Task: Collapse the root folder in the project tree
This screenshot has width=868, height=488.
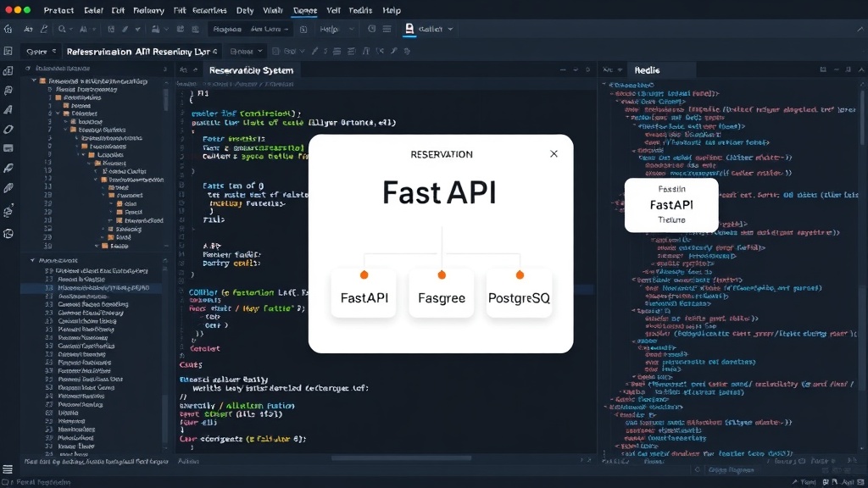Action: tap(34, 80)
